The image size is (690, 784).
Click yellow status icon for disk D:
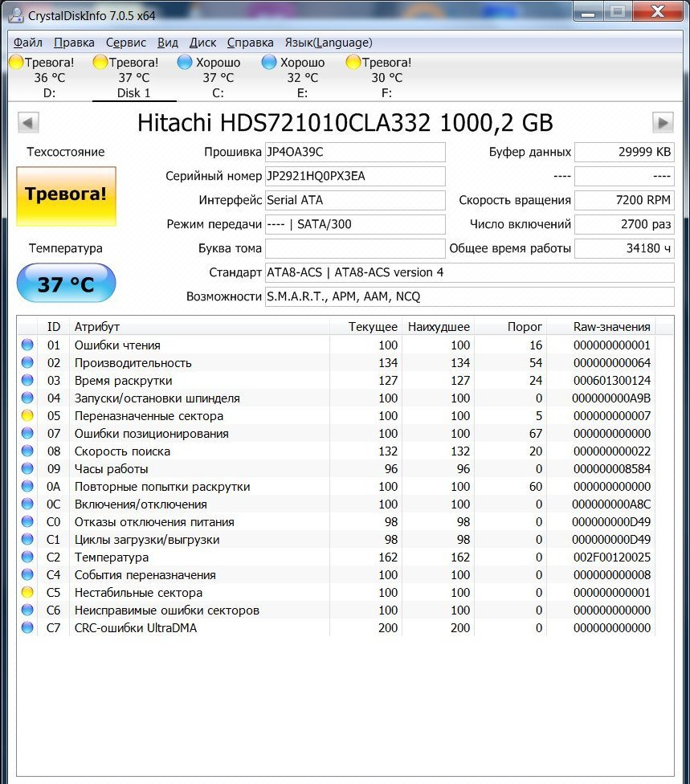[x=17, y=62]
